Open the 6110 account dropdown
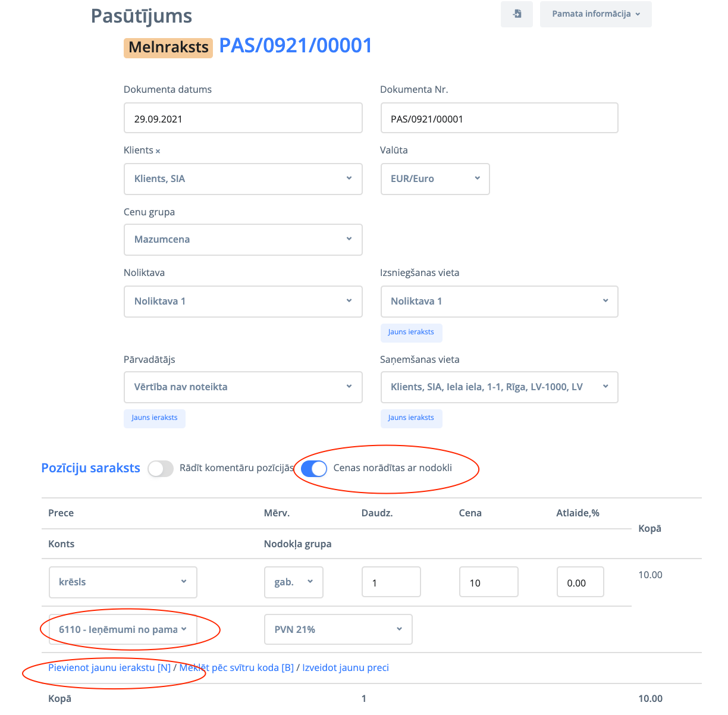This screenshot has width=728, height=715. (123, 630)
